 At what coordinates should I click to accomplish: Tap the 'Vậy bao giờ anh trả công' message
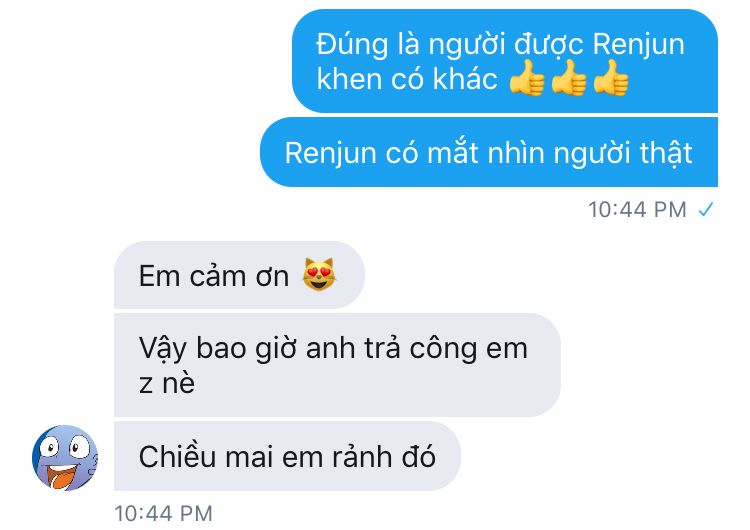click(x=337, y=365)
